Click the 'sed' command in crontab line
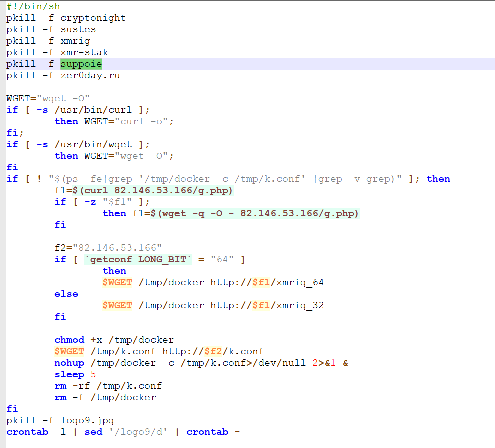 pyautogui.click(x=93, y=432)
